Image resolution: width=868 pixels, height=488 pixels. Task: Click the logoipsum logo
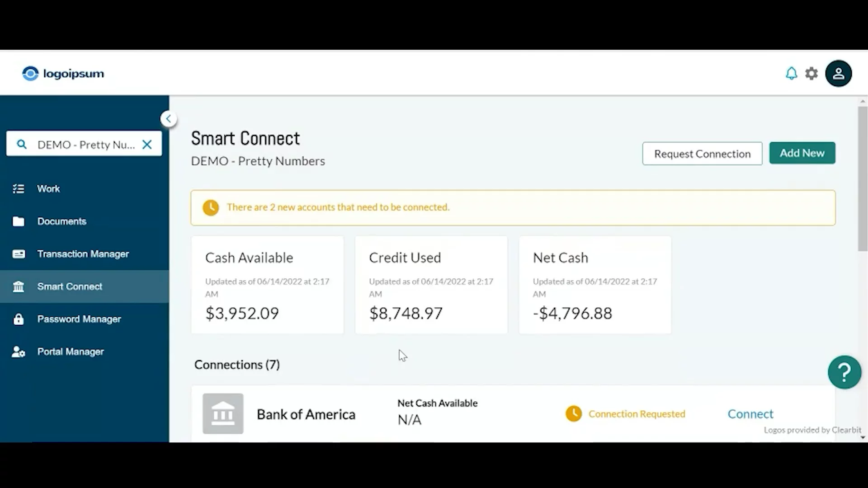pos(63,73)
